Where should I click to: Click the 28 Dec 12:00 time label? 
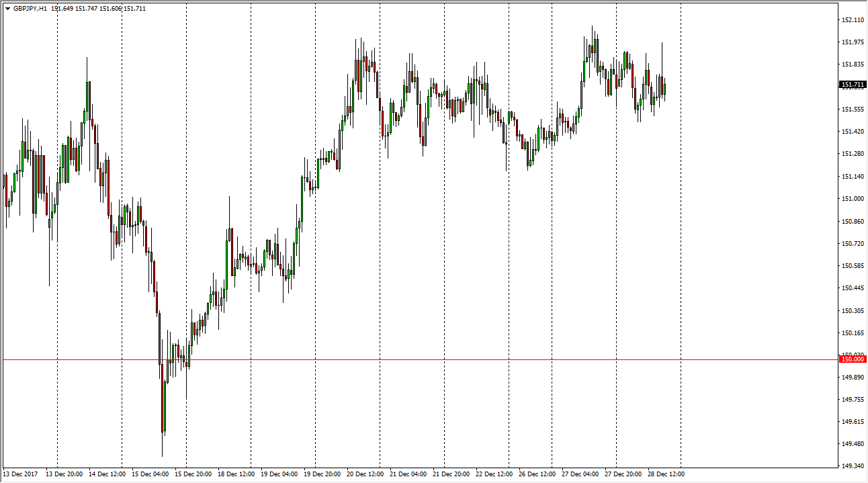[x=665, y=474]
